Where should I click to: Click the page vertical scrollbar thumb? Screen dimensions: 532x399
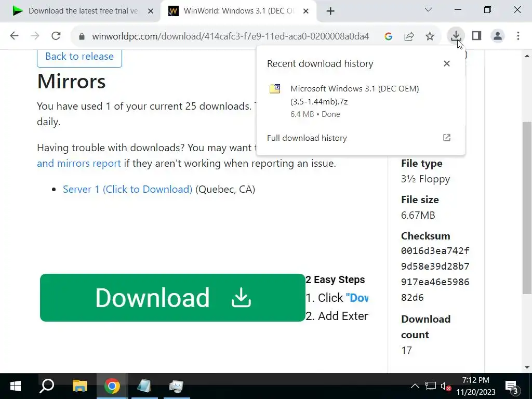click(527, 208)
